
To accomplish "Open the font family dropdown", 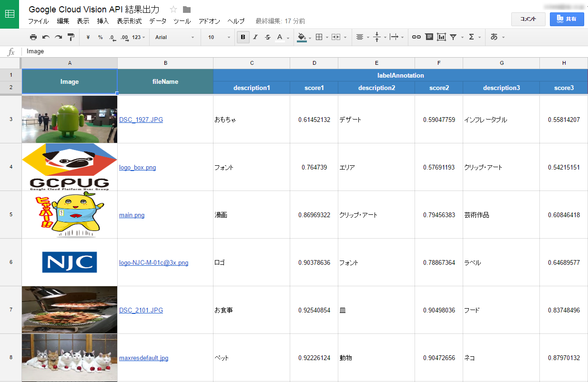I will pos(174,37).
